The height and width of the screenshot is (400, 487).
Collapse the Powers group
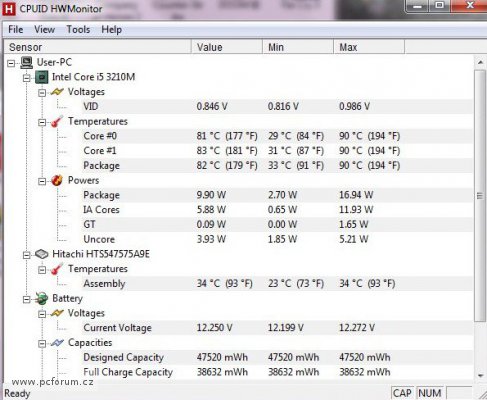click(42, 181)
